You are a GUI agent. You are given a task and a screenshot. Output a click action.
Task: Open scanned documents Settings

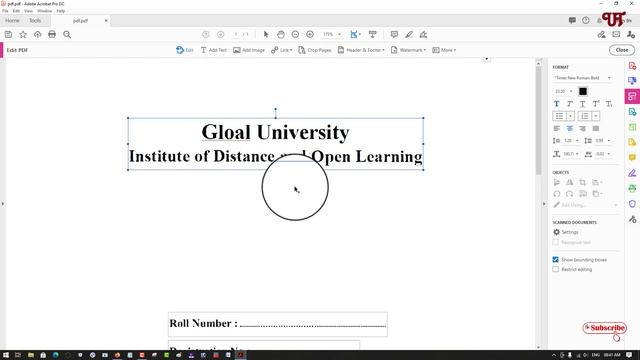(x=566, y=232)
